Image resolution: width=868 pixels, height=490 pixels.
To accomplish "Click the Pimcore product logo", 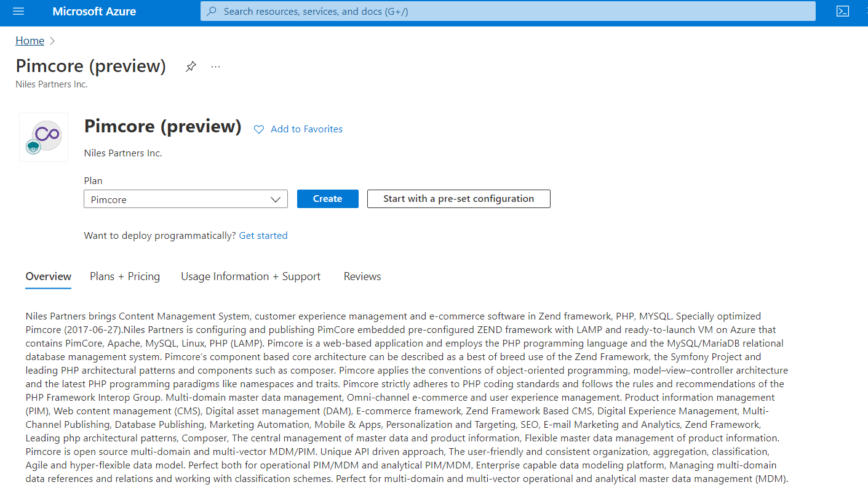I will 44,137.
